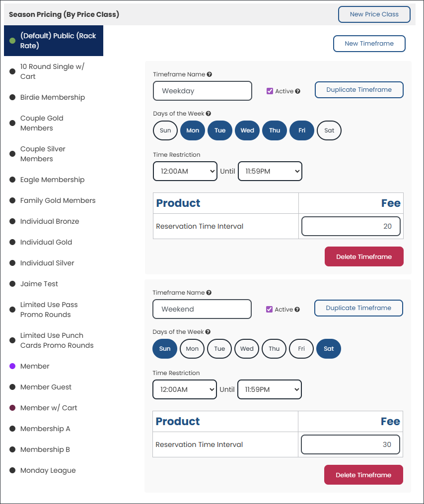Toggle Mon day in the Weekend timeframe

click(192, 349)
